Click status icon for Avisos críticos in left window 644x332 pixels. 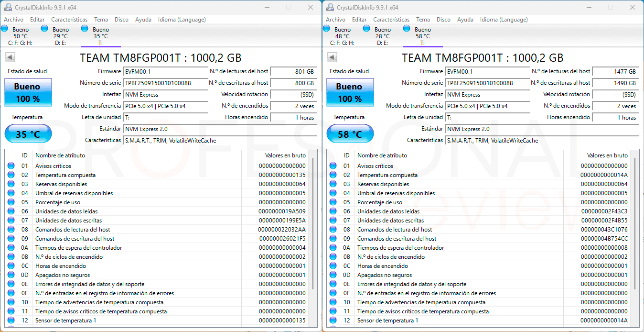click(x=11, y=166)
